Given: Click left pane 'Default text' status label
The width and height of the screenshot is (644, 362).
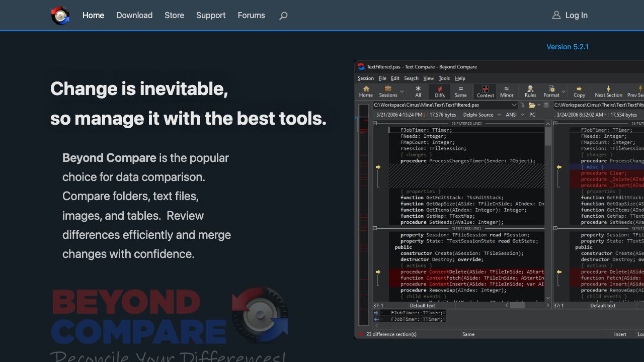Looking at the screenshot, I should 422,306.
